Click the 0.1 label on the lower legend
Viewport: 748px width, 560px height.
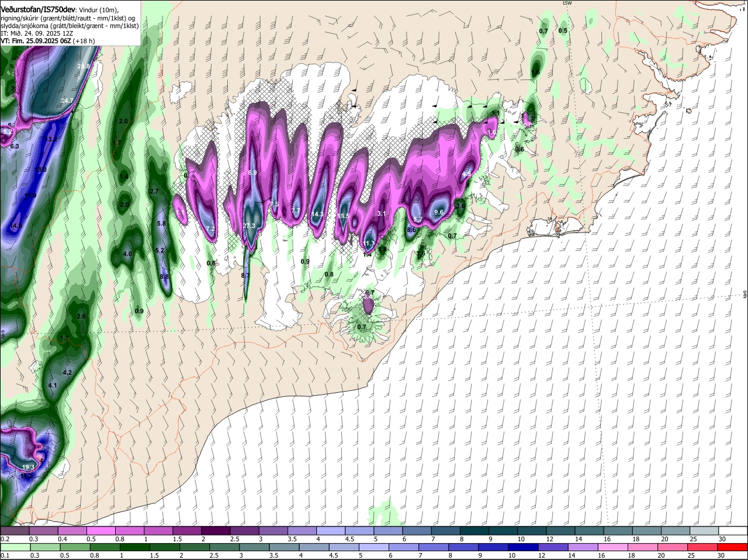[5, 555]
